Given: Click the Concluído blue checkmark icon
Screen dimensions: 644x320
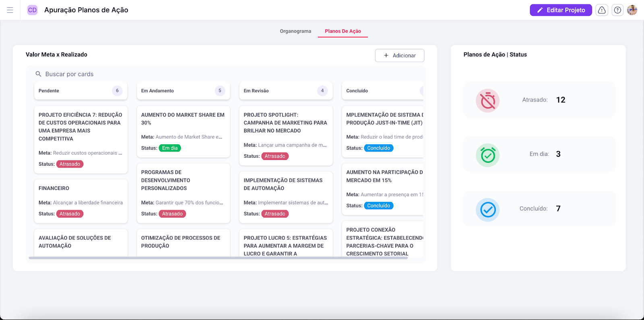Looking at the screenshot, I should coord(488,210).
